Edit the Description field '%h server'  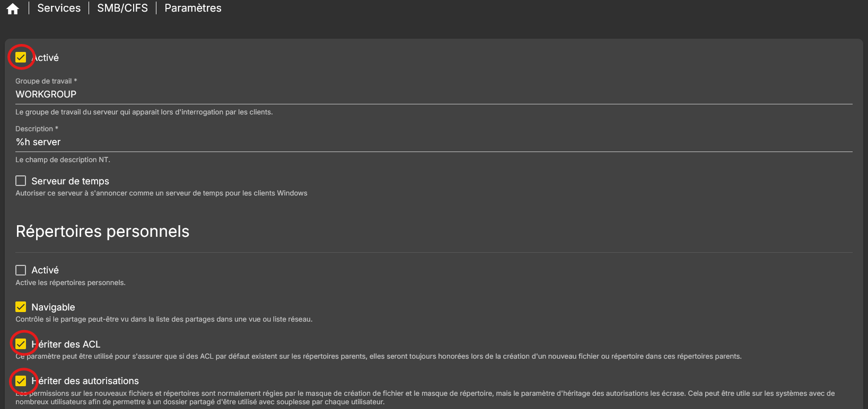pos(434,142)
